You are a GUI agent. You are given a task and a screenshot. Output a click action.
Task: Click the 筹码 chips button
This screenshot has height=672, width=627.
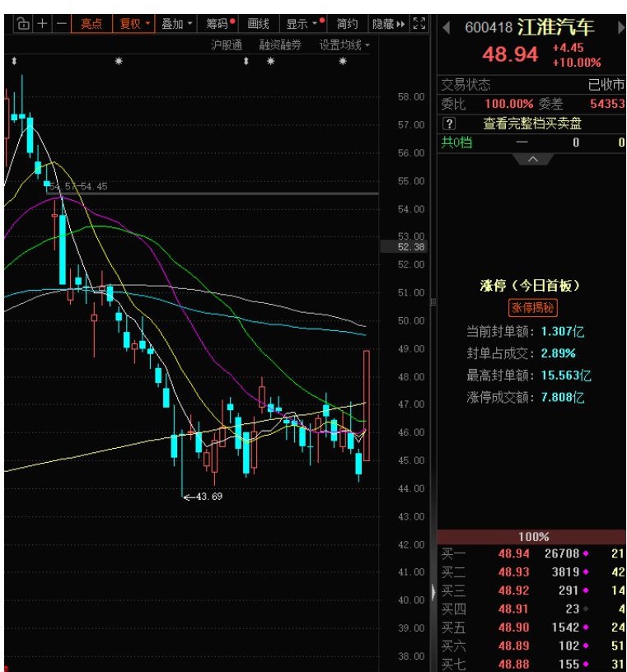[220, 24]
